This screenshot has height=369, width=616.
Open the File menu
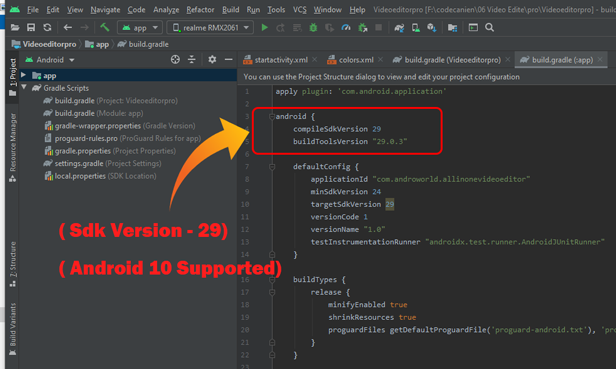pos(33,9)
